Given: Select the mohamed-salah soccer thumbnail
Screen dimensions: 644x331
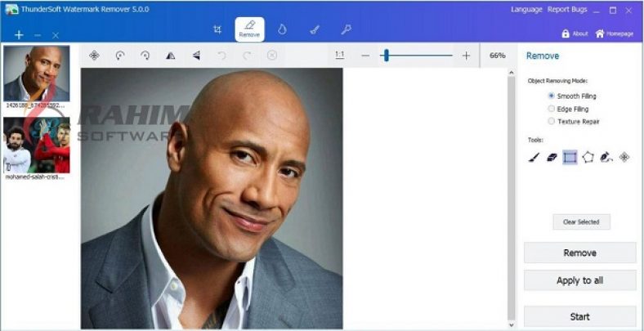Looking at the screenshot, I should 37,145.
